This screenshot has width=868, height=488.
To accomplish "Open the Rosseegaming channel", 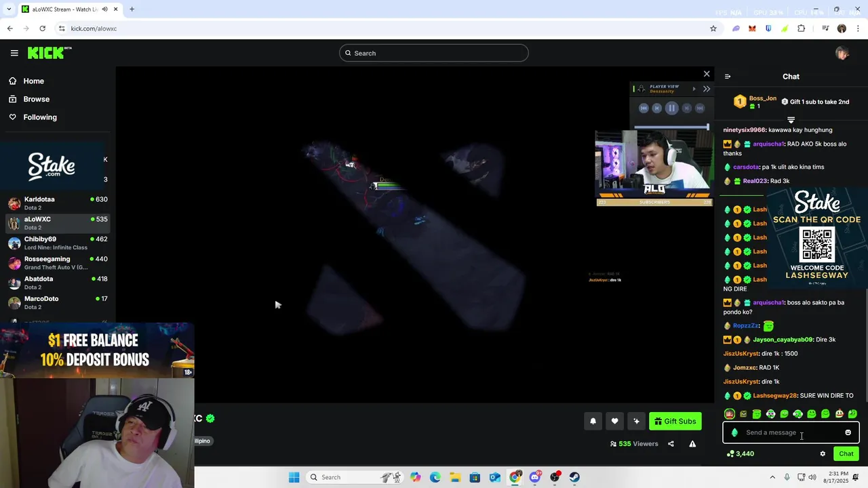I will coord(58,262).
